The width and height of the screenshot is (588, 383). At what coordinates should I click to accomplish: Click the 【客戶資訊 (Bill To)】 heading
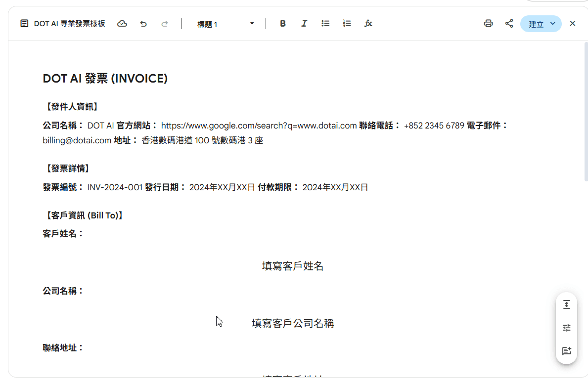[85, 215]
